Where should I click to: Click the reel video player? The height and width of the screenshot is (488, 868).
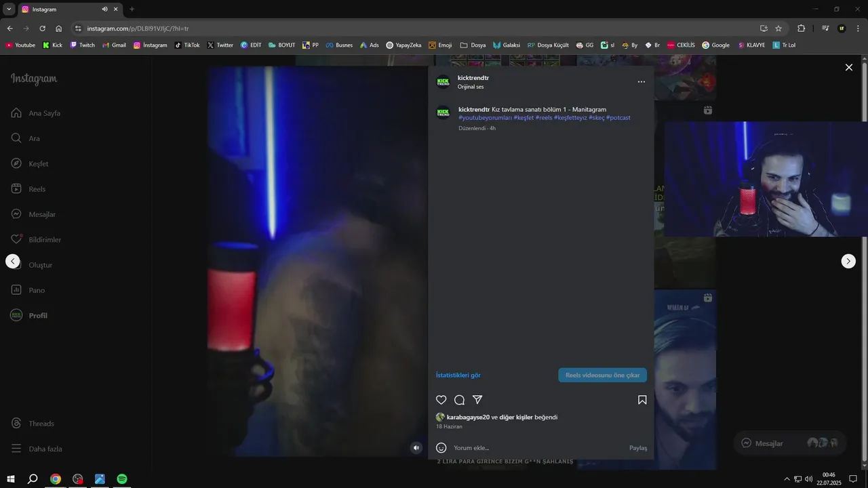point(317,261)
